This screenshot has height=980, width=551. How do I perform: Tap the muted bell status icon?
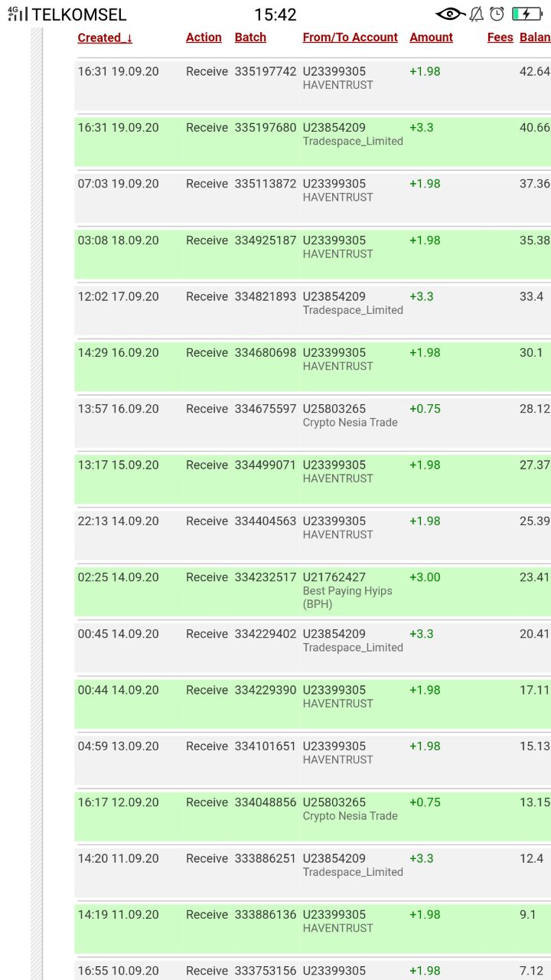(476, 14)
